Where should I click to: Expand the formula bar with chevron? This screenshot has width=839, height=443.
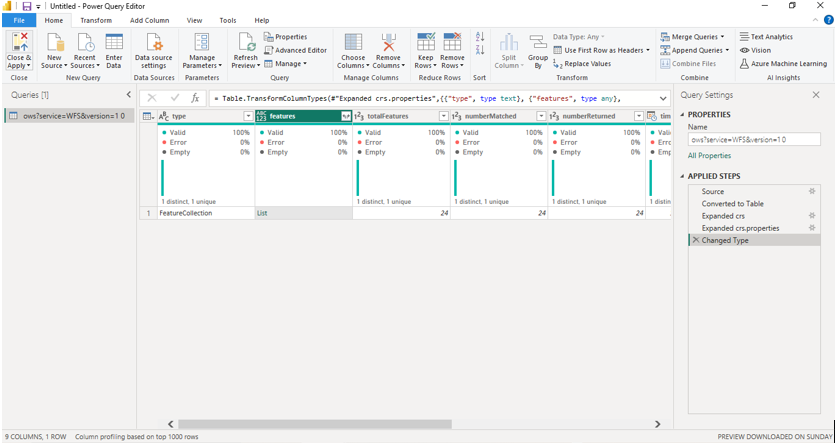(x=663, y=98)
